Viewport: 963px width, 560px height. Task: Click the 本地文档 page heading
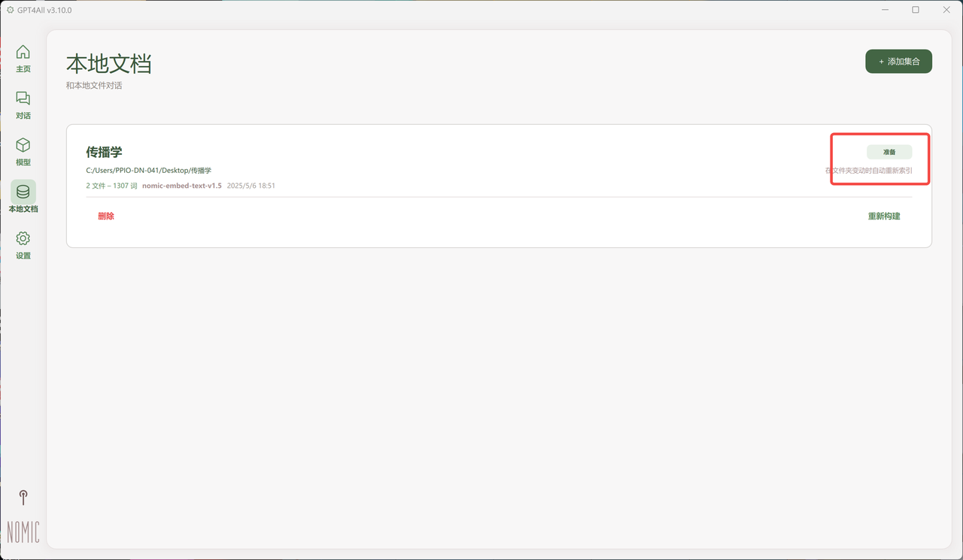[109, 63]
